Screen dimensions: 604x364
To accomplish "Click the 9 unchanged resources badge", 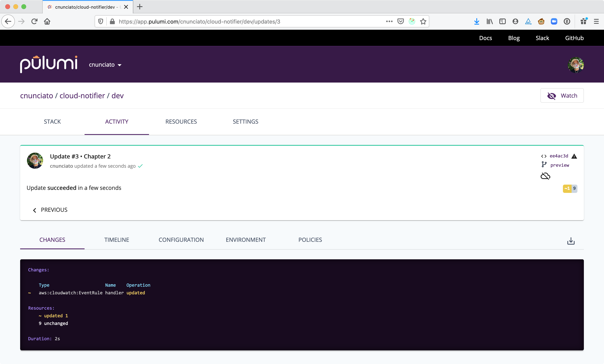I will (x=574, y=188).
